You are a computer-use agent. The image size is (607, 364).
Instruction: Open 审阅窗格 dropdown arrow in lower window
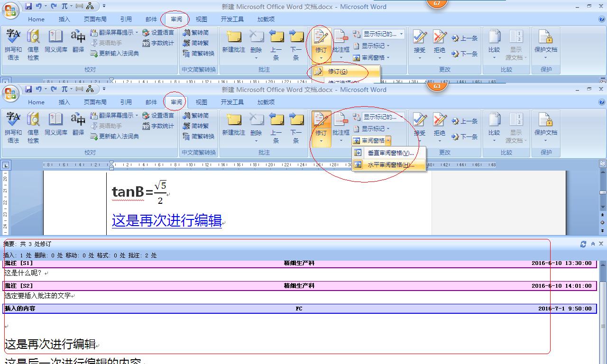(388, 141)
